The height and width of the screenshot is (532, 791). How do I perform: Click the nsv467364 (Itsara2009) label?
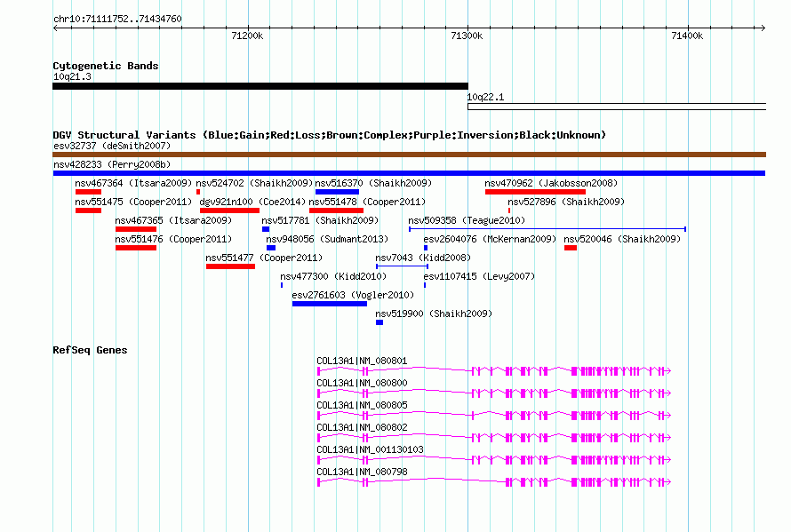click(133, 183)
